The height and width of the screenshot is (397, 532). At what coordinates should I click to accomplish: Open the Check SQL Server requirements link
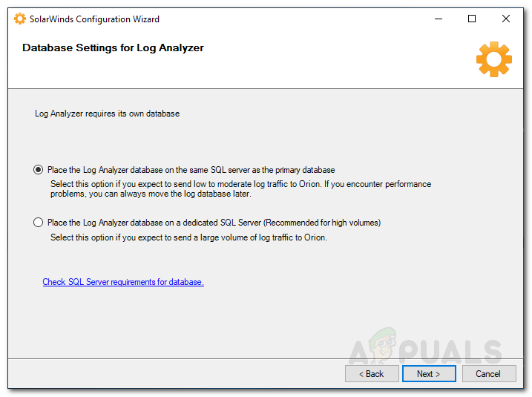tap(123, 282)
